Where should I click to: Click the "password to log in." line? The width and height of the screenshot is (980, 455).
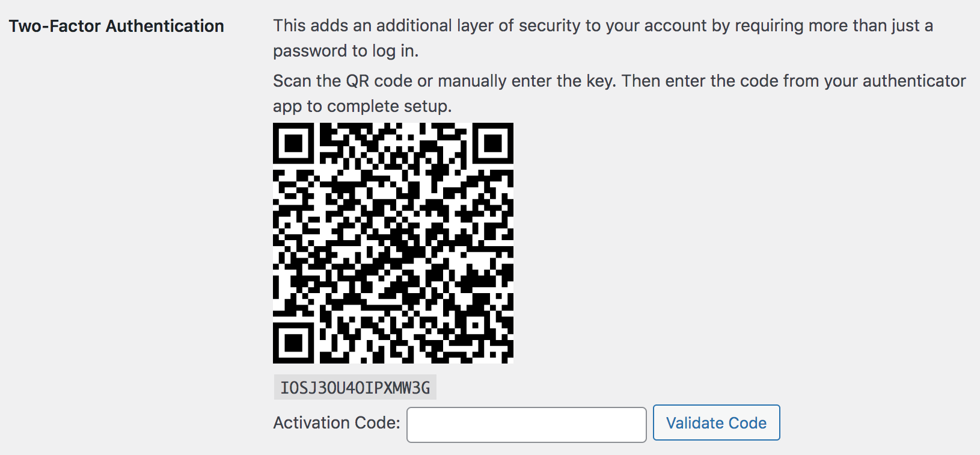(346, 51)
